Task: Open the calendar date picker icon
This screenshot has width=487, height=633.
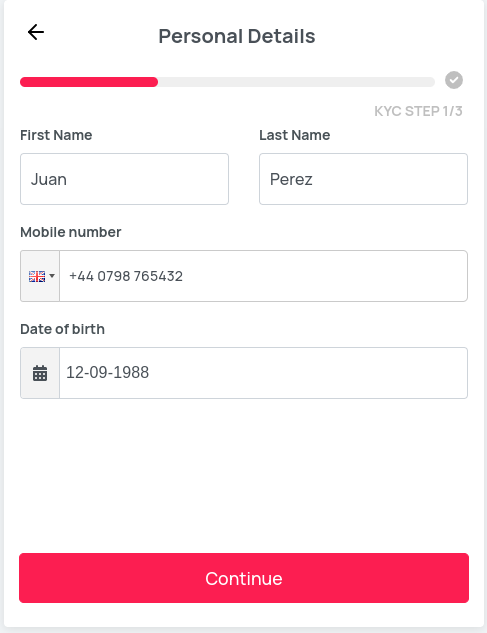Action: click(40, 373)
